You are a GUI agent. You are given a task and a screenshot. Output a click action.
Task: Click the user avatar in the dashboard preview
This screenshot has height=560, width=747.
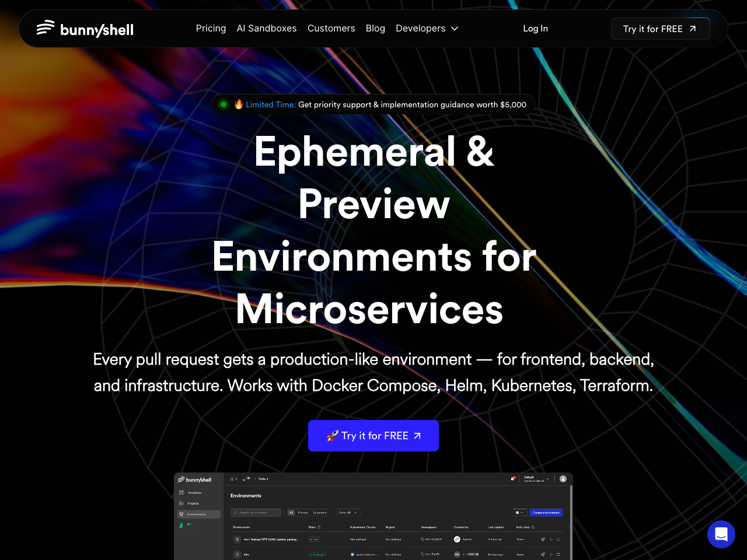563,479
